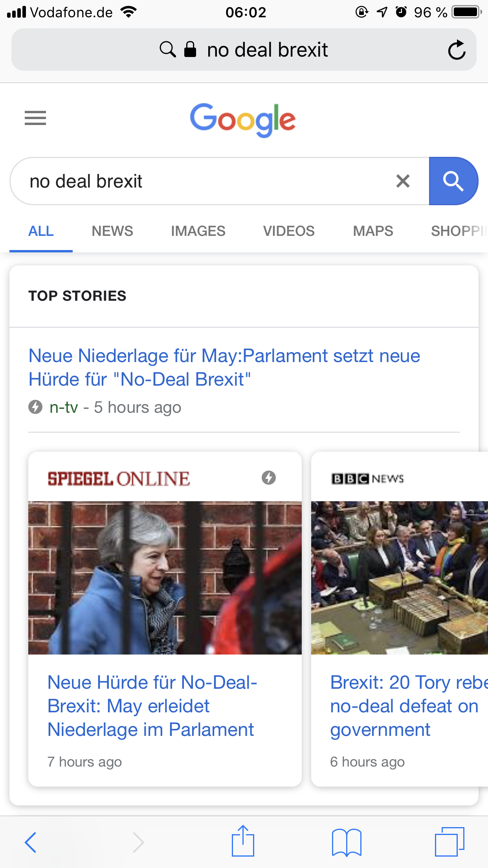Viewport: 488px width, 868px height.
Task: Select the MAPS tab
Action: point(373,231)
